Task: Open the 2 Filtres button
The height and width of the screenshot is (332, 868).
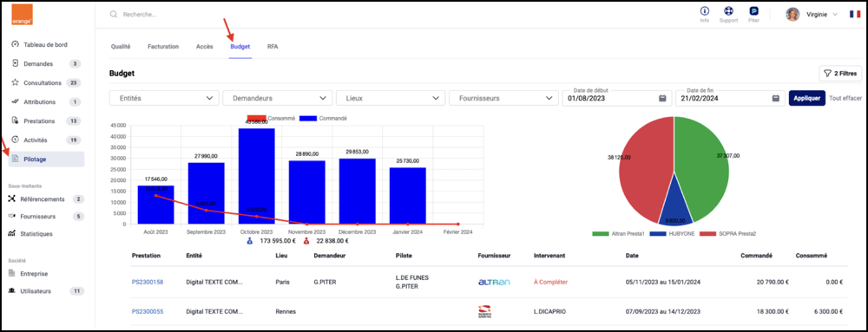Action: tap(840, 73)
